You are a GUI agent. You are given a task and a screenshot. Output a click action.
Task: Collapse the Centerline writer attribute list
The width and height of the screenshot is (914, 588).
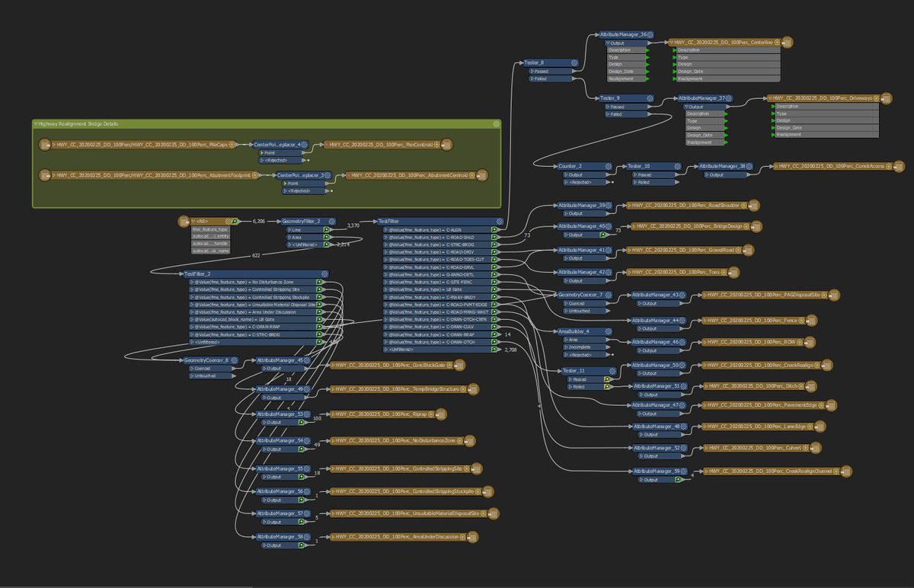[673, 42]
